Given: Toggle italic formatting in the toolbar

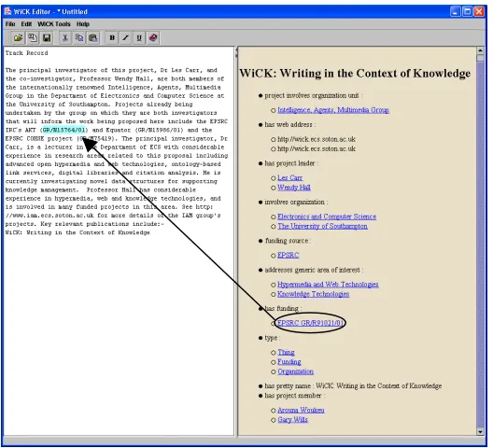Looking at the screenshot, I should [x=126, y=38].
